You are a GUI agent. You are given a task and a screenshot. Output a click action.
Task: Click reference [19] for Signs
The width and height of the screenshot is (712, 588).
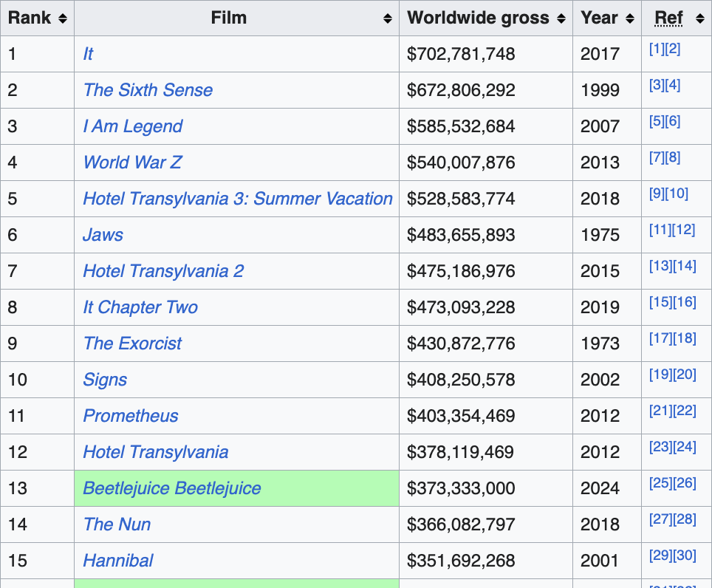[661, 375]
